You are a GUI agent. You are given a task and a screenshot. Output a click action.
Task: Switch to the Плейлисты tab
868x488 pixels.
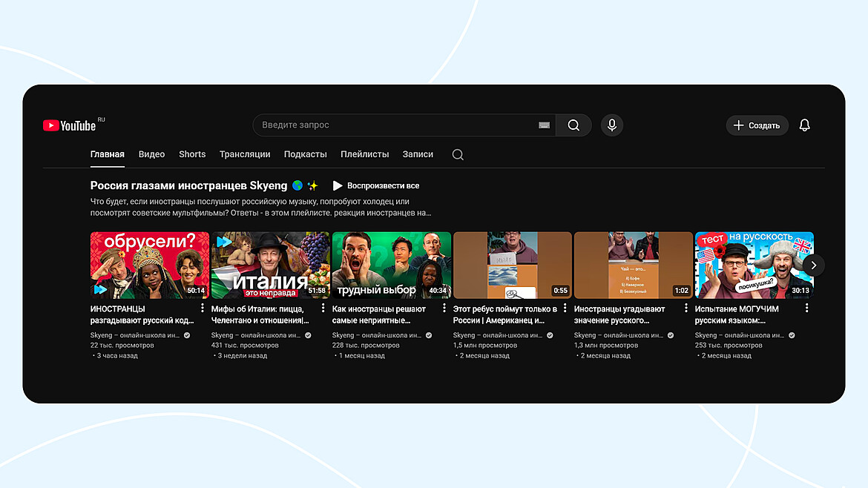pos(365,154)
